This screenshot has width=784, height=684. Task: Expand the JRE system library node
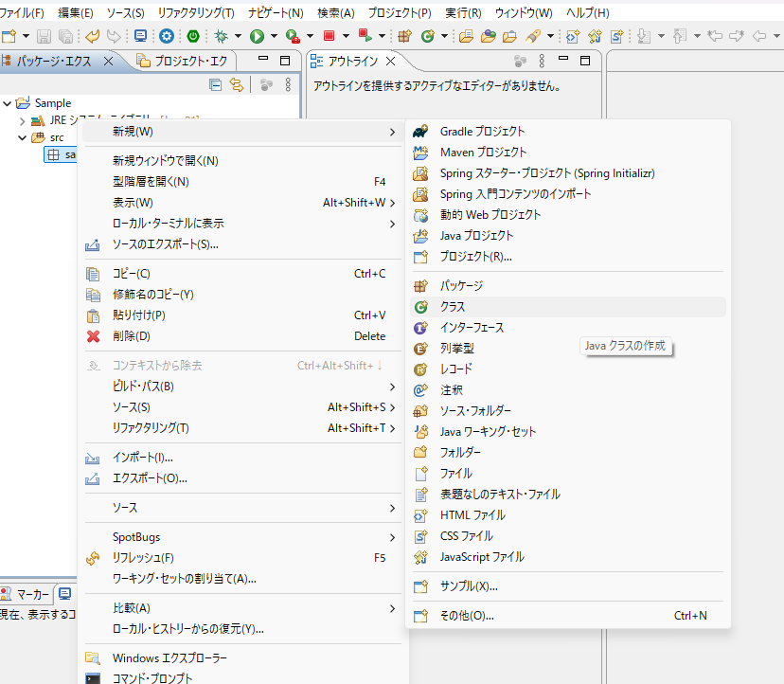coord(23,121)
